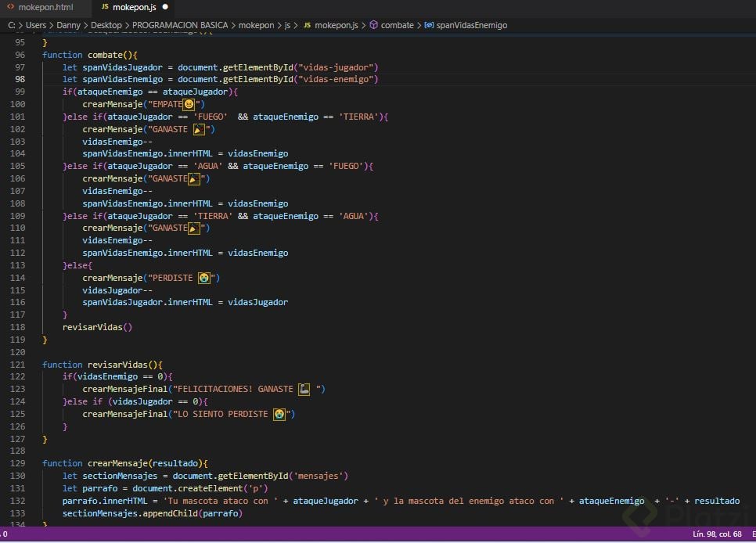The width and height of the screenshot is (756, 543).
Task: Open the Lín. 98, col. 68 indicator
Action: pyautogui.click(x=717, y=534)
